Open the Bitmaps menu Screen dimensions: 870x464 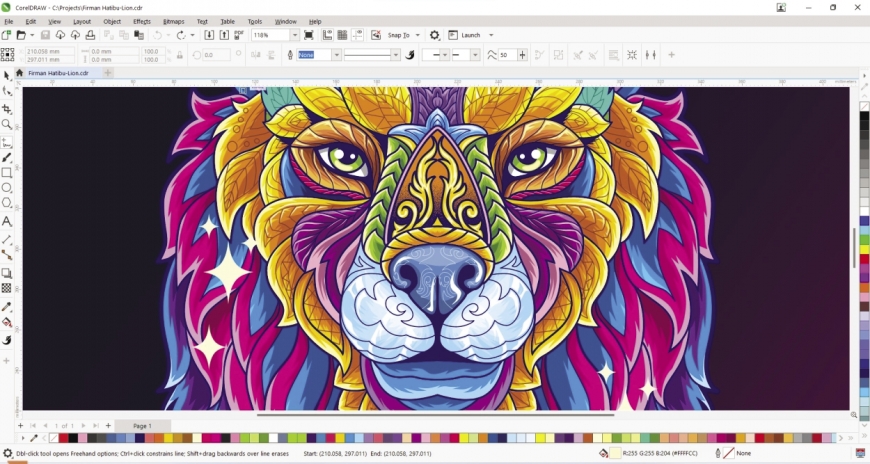click(x=174, y=22)
